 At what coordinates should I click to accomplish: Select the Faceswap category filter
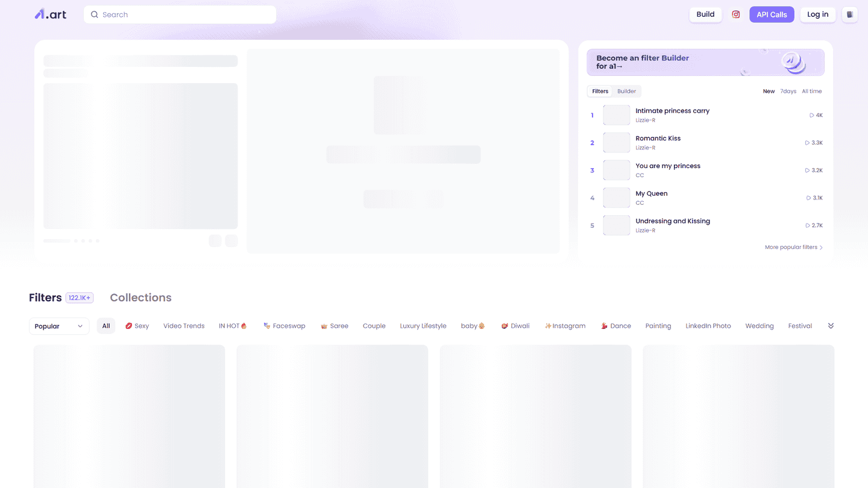[285, 326]
